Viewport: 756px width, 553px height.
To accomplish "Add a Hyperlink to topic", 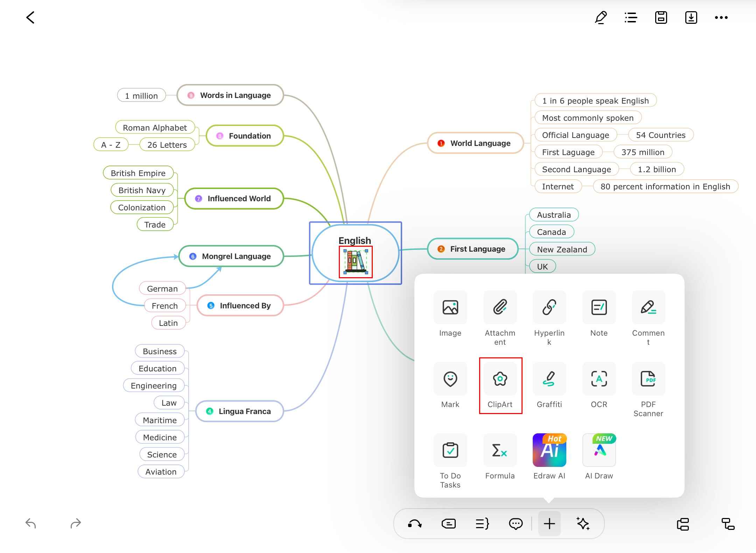I will tap(549, 308).
